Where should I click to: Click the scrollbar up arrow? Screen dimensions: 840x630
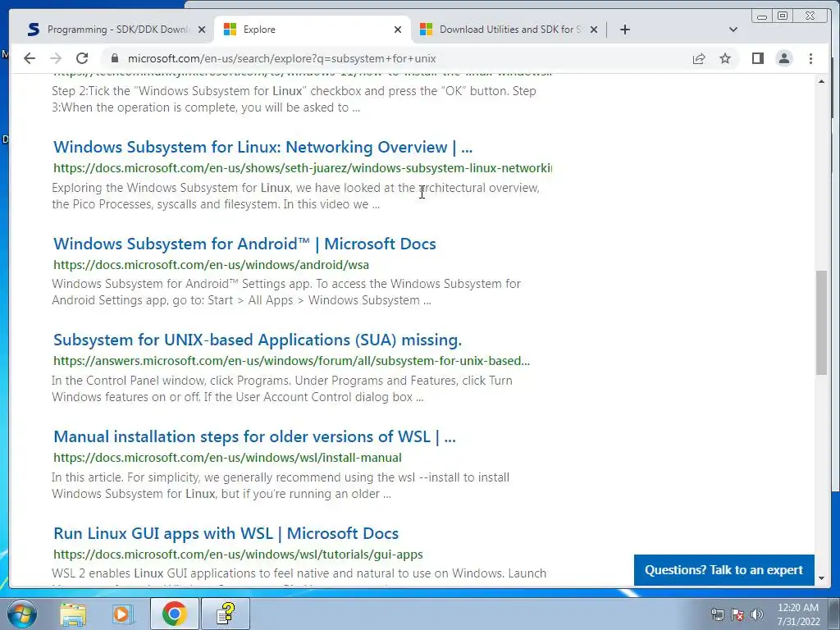click(x=821, y=81)
